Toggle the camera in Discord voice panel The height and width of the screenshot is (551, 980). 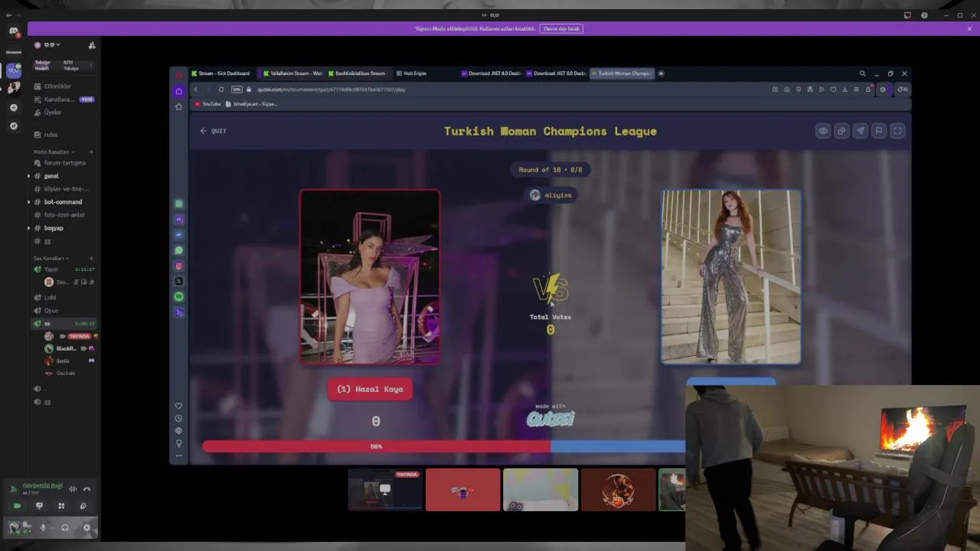pyautogui.click(x=17, y=506)
